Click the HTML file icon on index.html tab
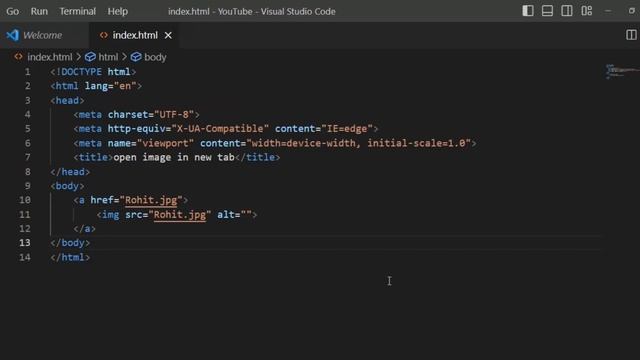The height and width of the screenshot is (360, 640). coord(104,35)
